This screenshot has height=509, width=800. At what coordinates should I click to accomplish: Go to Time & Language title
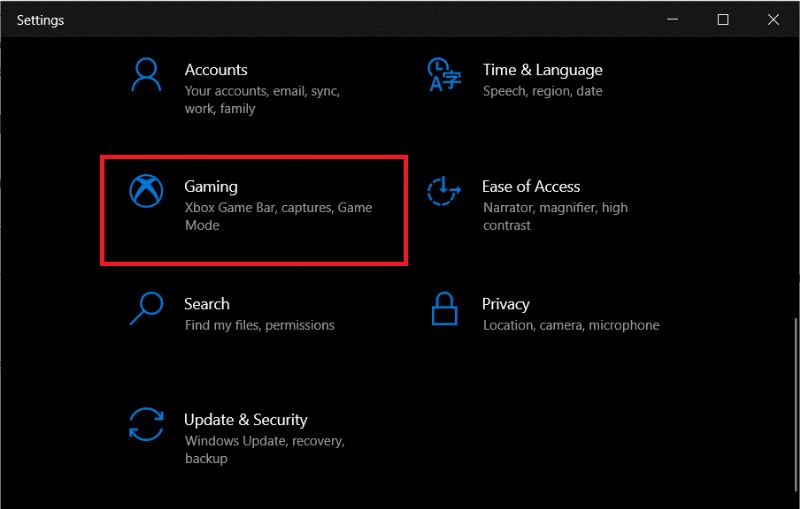click(x=542, y=70)
